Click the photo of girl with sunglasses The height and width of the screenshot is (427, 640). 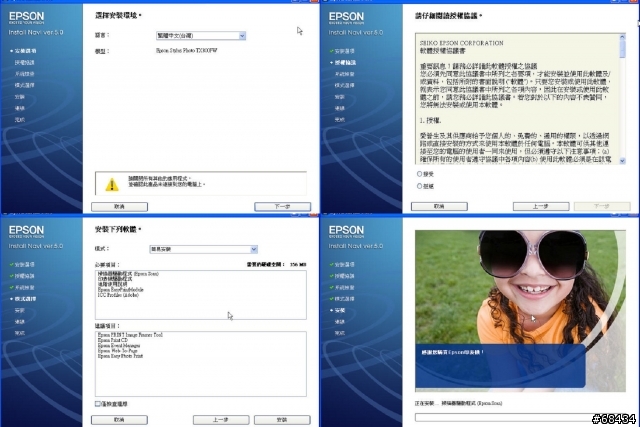[520, 310]
